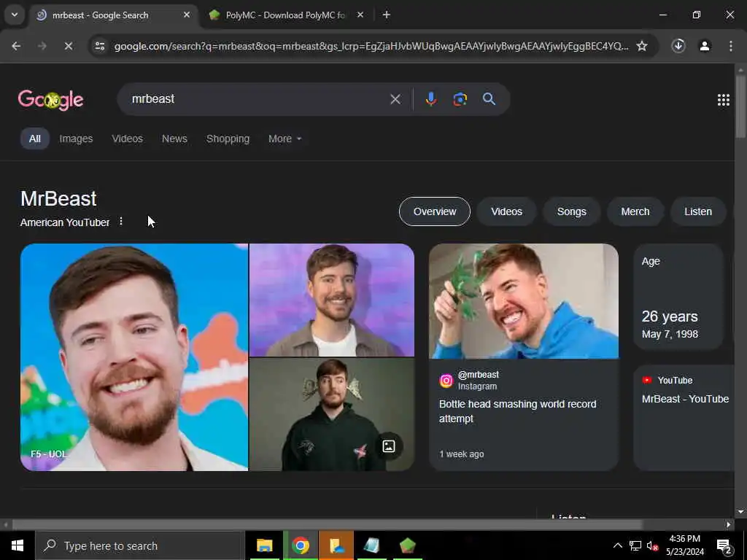Click the Age card showing 26 years
The height and width of the screenshot is (560, 747).
678,297
